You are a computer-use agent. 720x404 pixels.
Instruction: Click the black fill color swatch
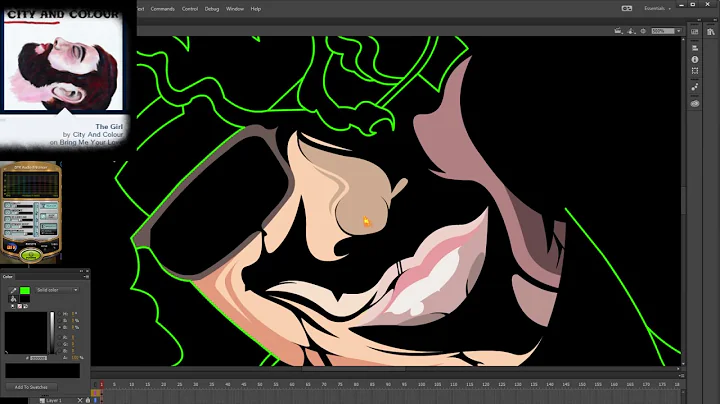[25, 299]
